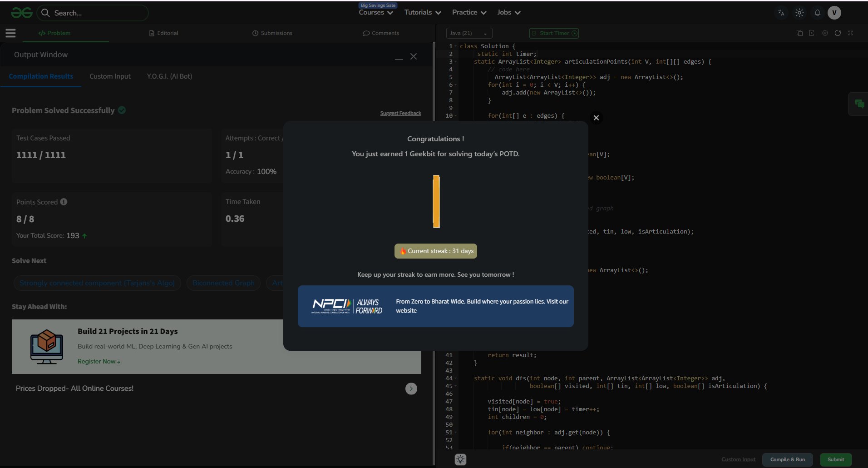Open the chat feedback widget on right edge

click(859, 104)
